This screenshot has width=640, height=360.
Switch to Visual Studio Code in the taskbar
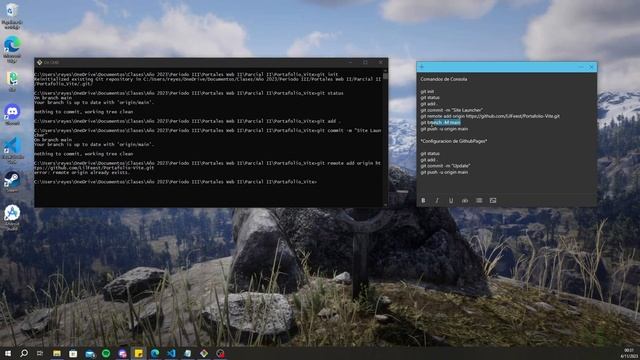[171, 353]
